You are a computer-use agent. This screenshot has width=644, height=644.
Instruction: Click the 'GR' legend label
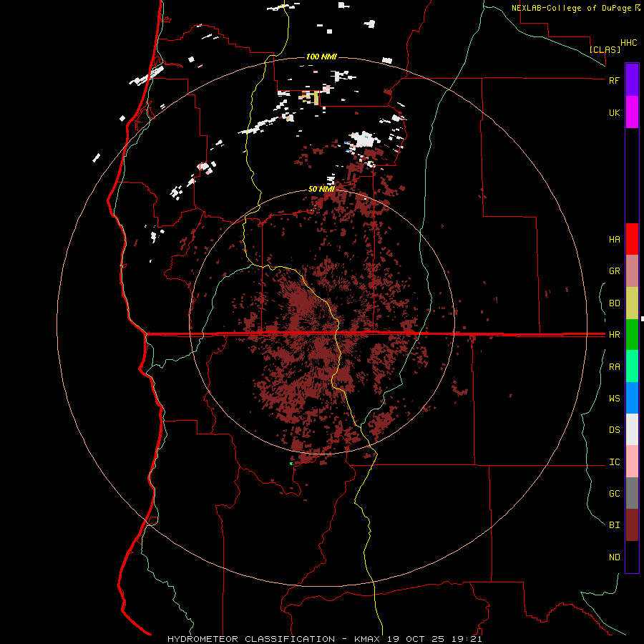614,271
